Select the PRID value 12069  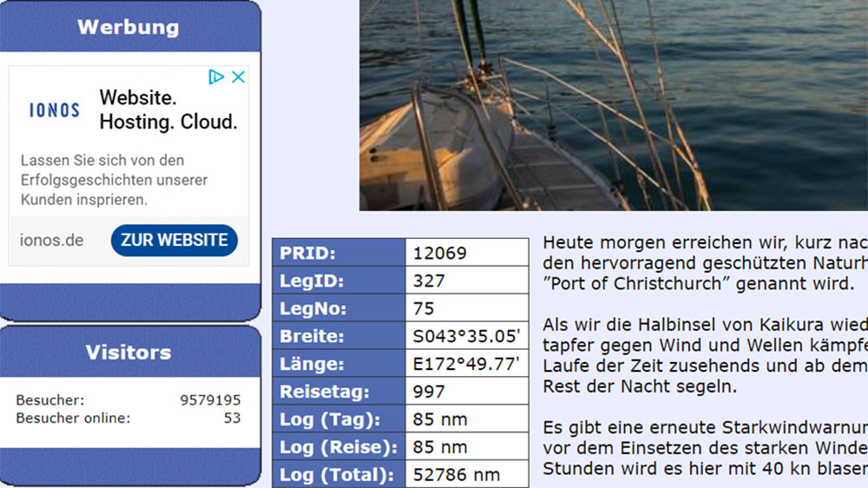(x=440, y=254)
